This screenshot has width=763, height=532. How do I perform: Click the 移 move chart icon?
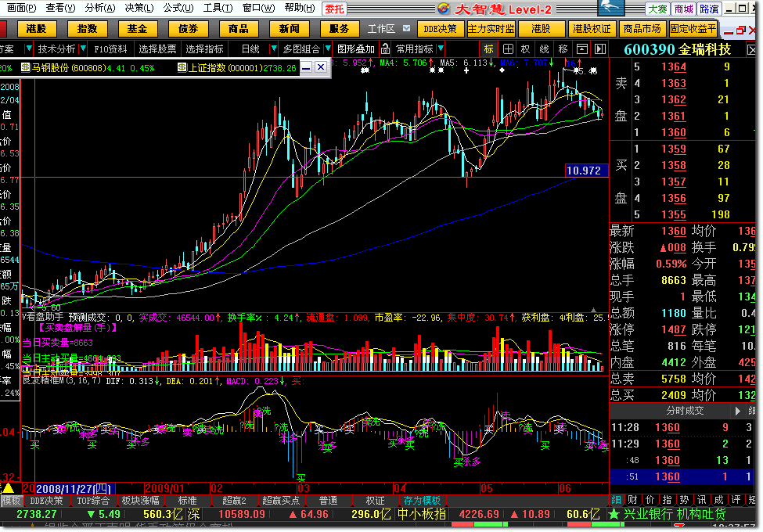[x=563, y=49]
